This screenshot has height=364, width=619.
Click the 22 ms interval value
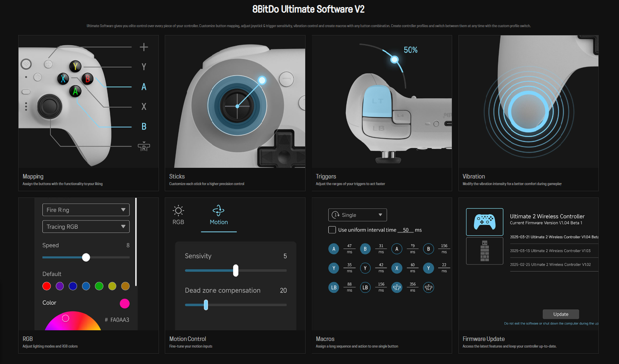(x=444, y=265)
